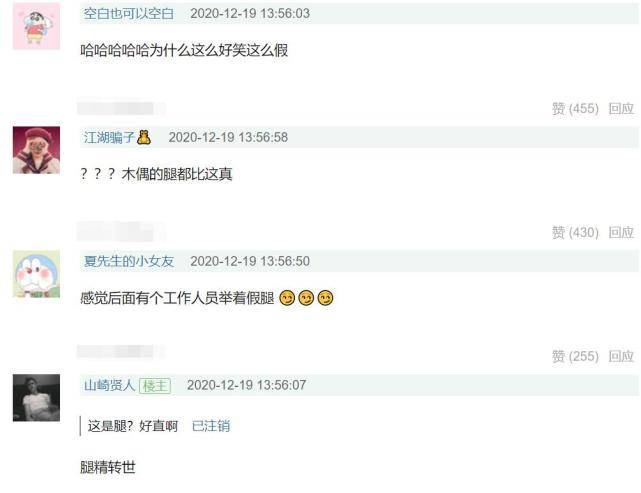Reply via 回应 next to 赞 (455)
The height and width of the screenshot is (493, 641).
coord(621,109)
